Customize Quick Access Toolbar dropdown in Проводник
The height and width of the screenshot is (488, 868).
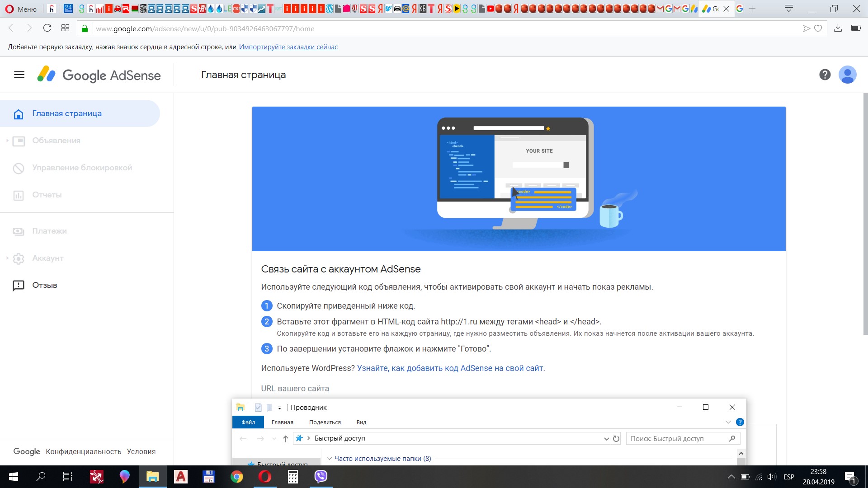click(x=279, y=408)
